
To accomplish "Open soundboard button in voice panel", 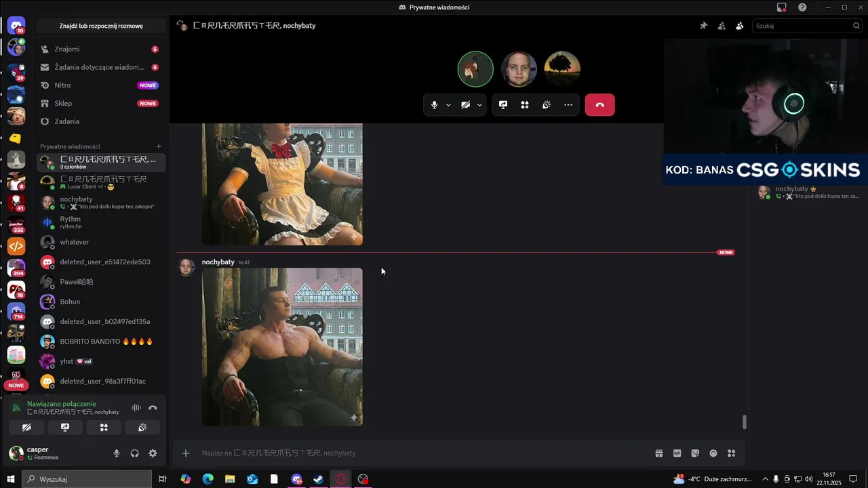I will point(142,428).
